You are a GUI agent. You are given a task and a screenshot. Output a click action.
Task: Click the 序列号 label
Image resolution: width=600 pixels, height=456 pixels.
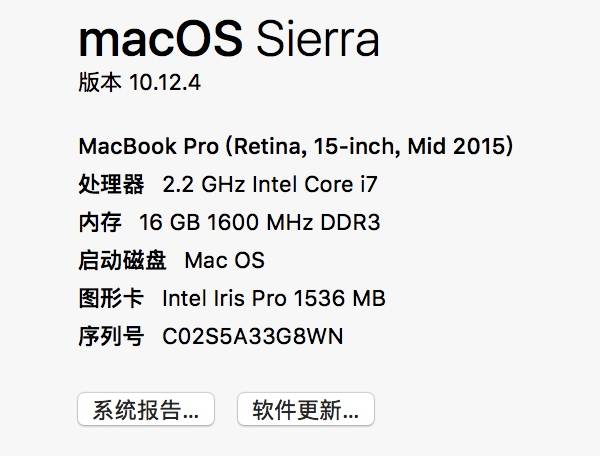(111, 336)
